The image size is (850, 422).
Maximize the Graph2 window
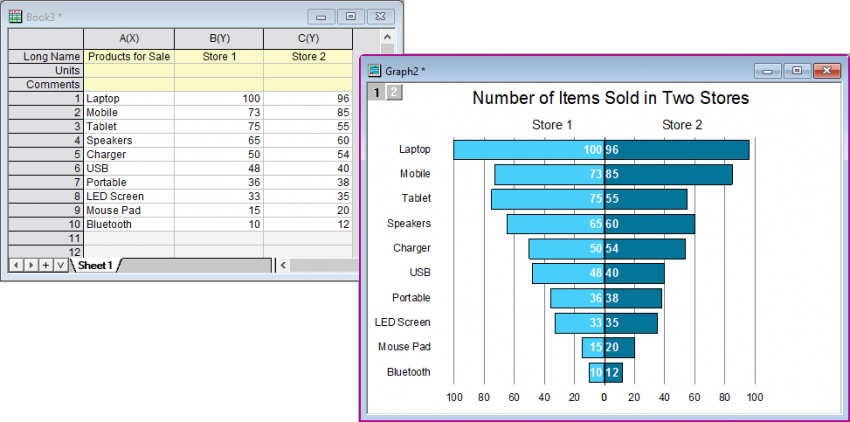click(797, 71)
